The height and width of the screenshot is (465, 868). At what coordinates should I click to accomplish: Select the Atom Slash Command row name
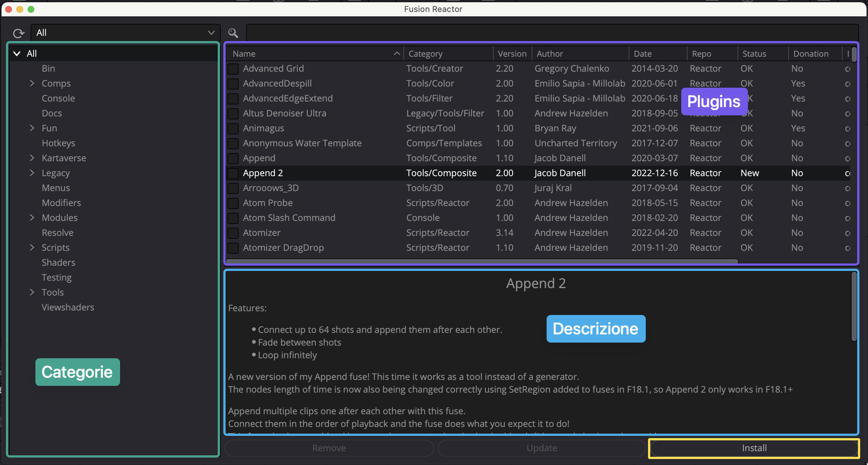pyautogui.click(x=289, y=218)
